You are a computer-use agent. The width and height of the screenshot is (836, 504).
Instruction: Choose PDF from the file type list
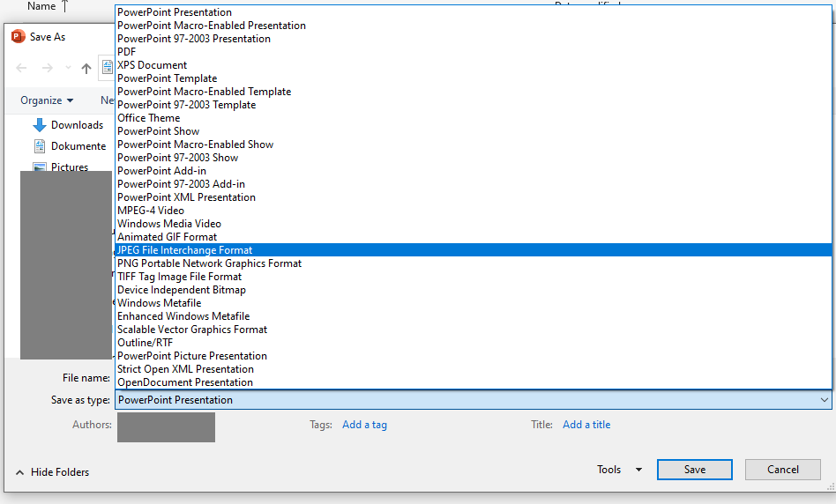127,52
